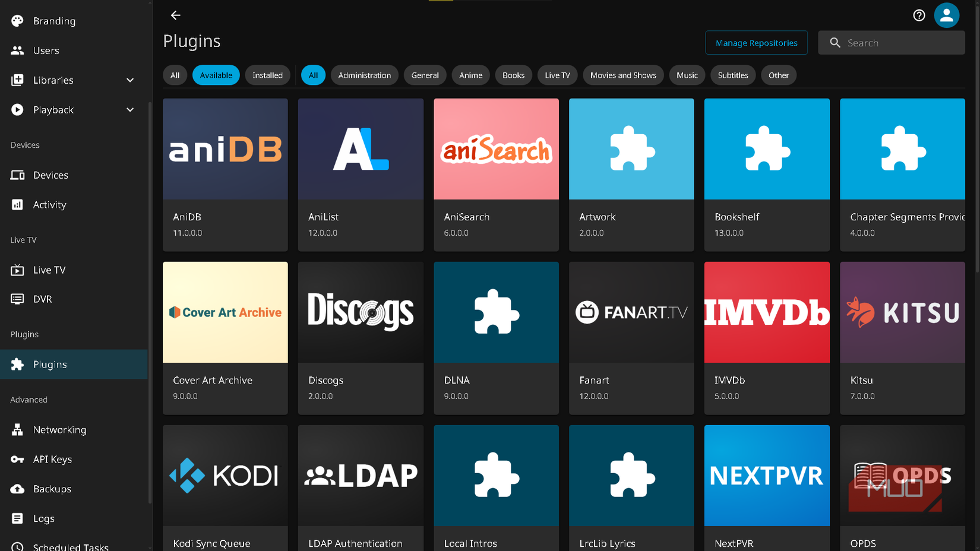Filter plugins by Subtitles category
This screenshot has height=551, width=980.
pyautogui.click(x=733, y=75)
